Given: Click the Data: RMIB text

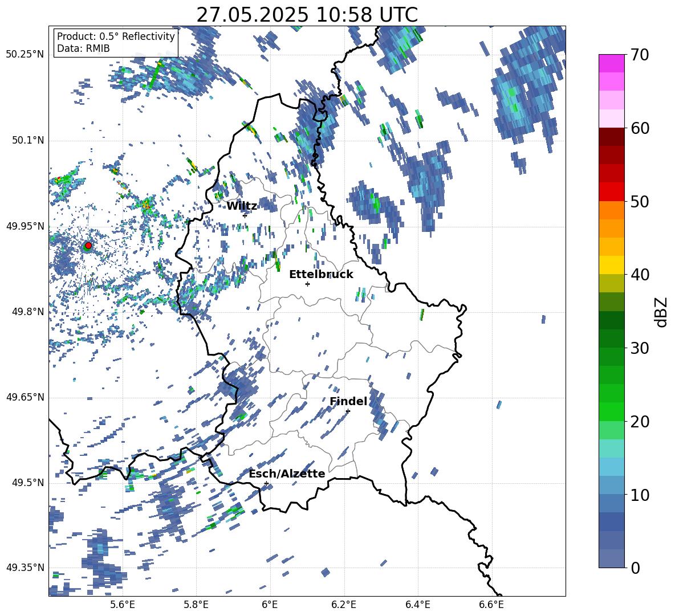Looking at the screenshot, I should (83, 48).
